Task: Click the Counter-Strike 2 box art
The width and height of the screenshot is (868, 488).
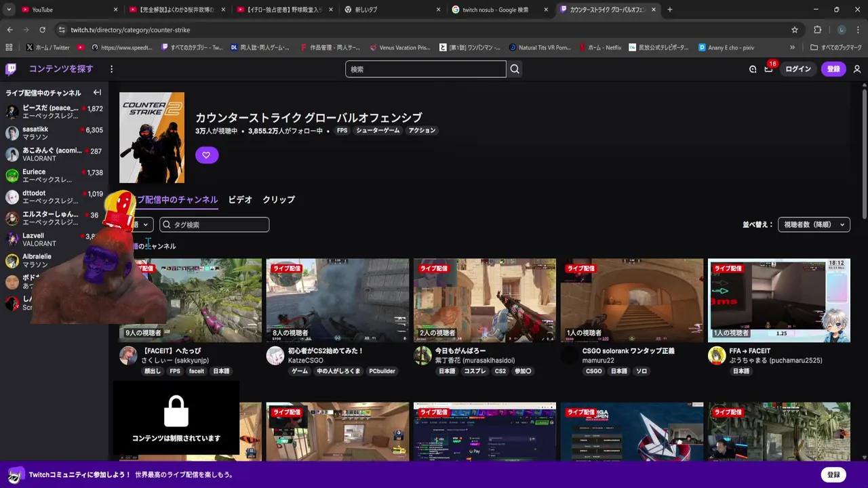Action: point(152,138)
